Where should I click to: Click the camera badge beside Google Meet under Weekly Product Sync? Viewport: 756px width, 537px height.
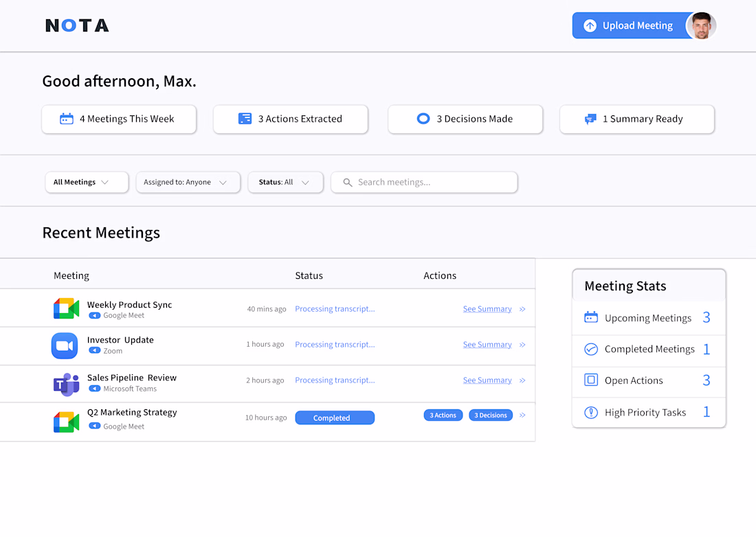click(95, 315)
